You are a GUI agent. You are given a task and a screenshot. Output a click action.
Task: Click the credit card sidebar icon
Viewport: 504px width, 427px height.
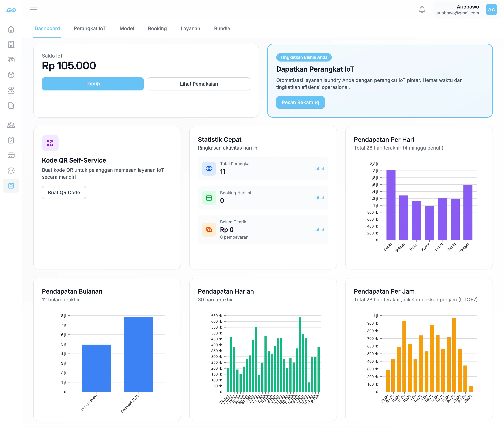[11, 155]
